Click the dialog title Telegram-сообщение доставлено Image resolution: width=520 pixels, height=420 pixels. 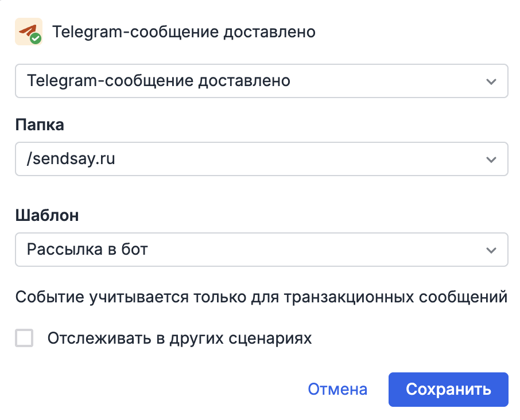coord(184,32)
